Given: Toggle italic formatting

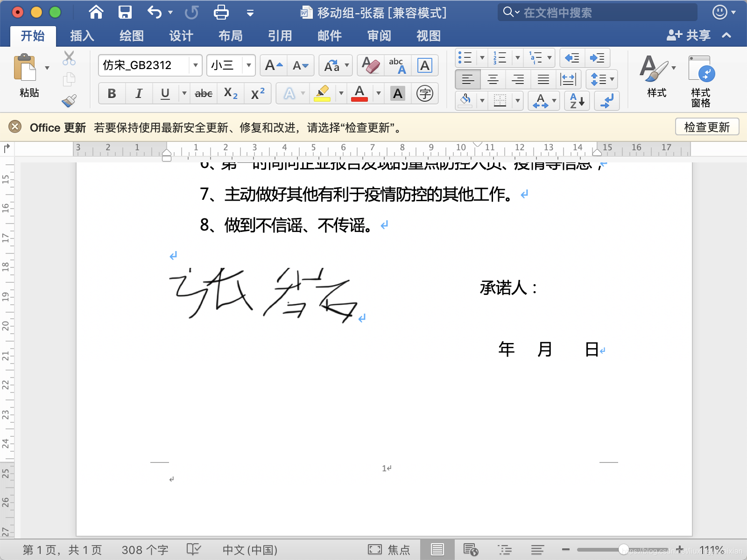Looking at the screenshot, I should coord(138,93).
